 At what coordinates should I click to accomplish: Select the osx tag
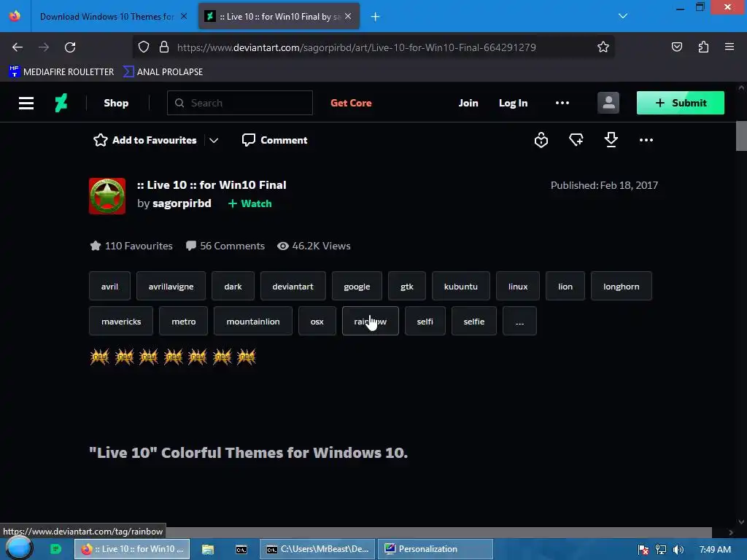tap(317, 322)
